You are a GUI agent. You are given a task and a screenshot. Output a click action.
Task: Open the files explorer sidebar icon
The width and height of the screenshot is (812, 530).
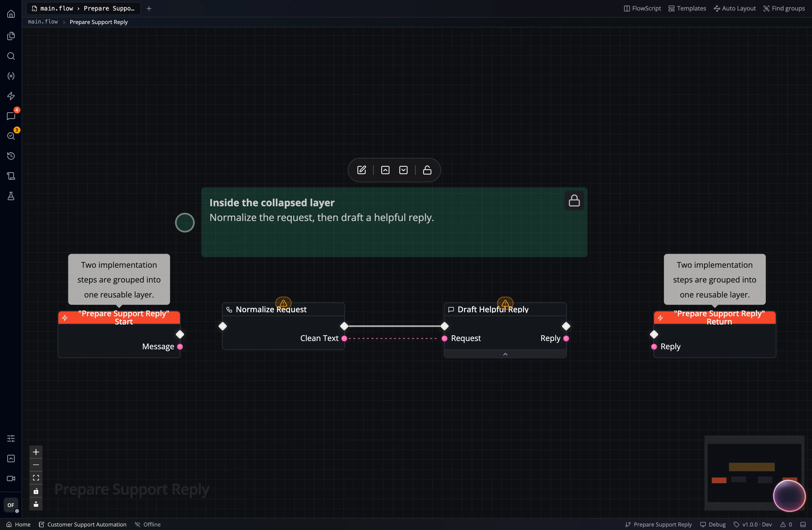pyautogui.click(x=11, y=36)
